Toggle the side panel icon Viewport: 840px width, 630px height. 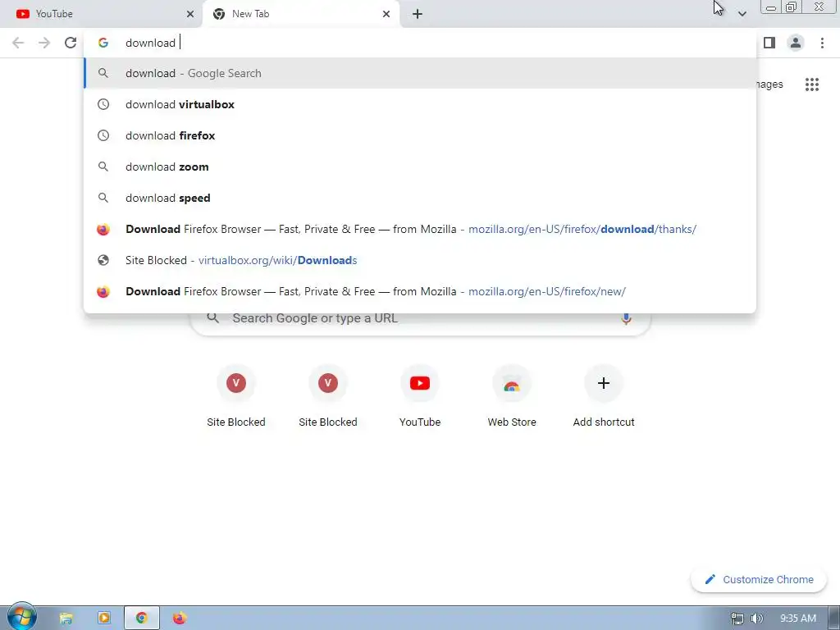coord(769,43)
